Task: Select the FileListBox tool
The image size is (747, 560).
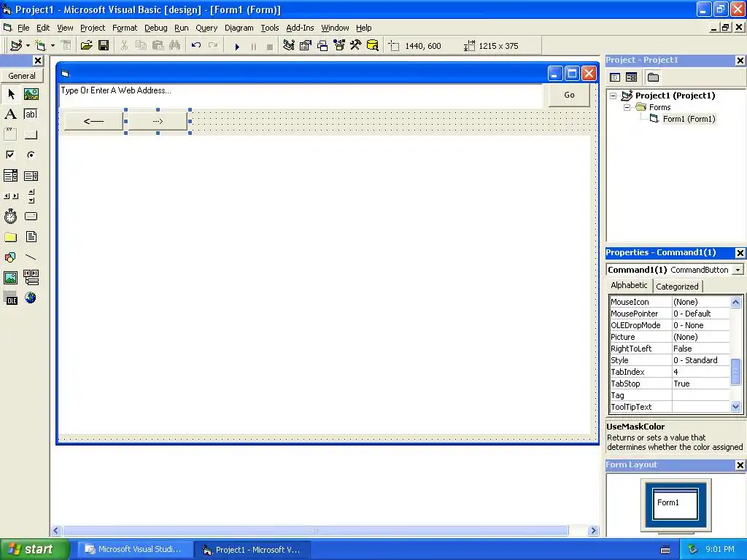Action: click(x=31, y=237)
